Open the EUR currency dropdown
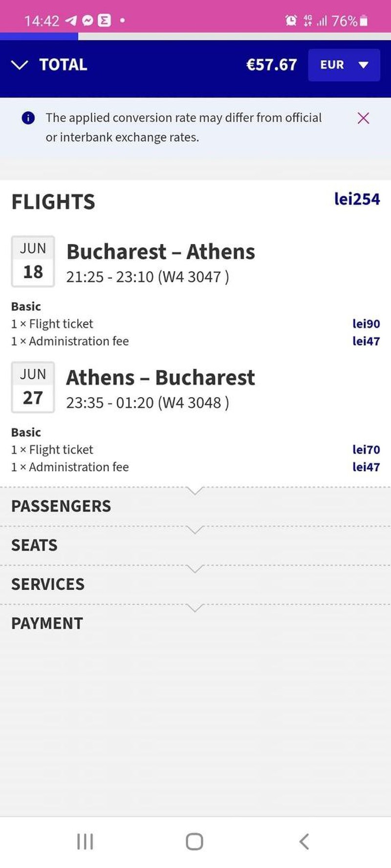 click(x=344, y=65)
